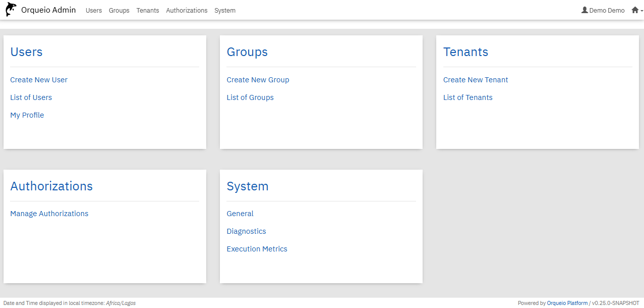Open the List of Tenants
This screenshot has height=308, width=644.
[467, 97]
